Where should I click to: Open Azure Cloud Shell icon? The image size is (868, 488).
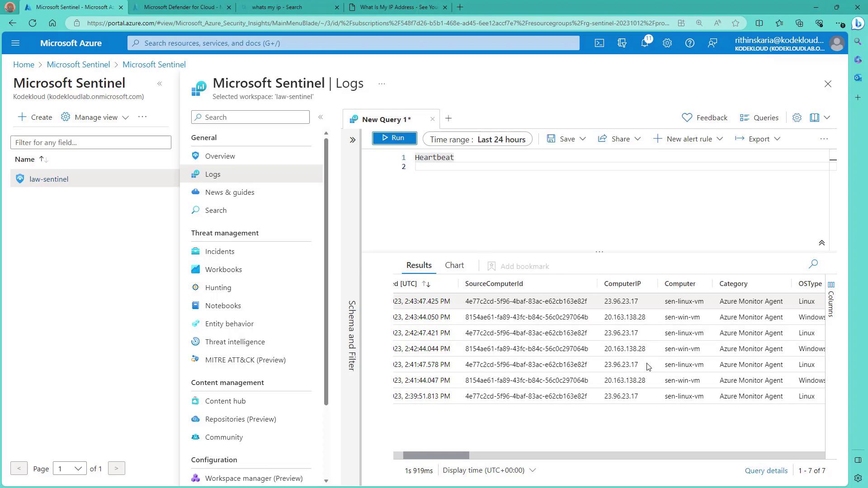(x=599, y=43)
